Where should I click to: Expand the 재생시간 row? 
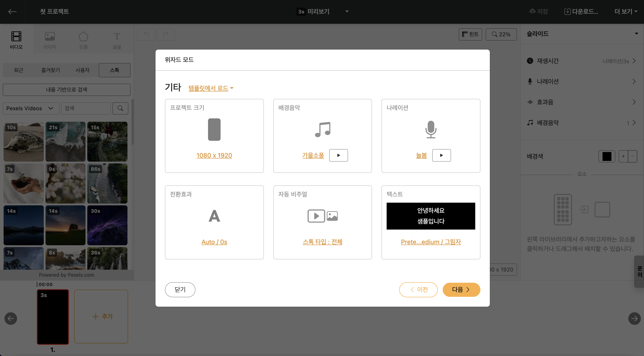click(582, 61)
